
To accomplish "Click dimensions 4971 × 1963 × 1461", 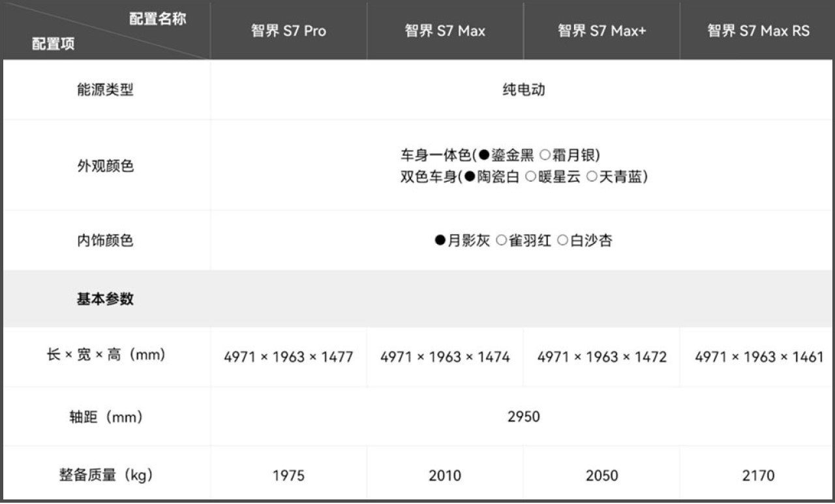I will [x=759, y=357].
